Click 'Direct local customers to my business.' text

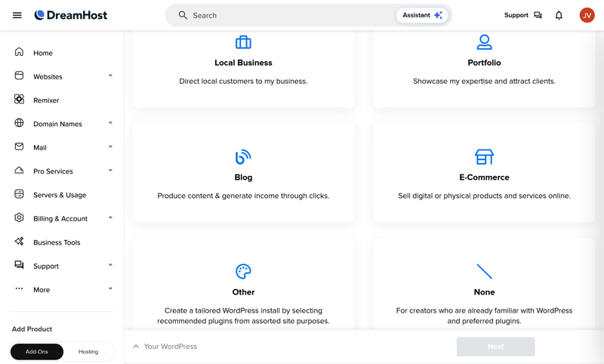243,82
